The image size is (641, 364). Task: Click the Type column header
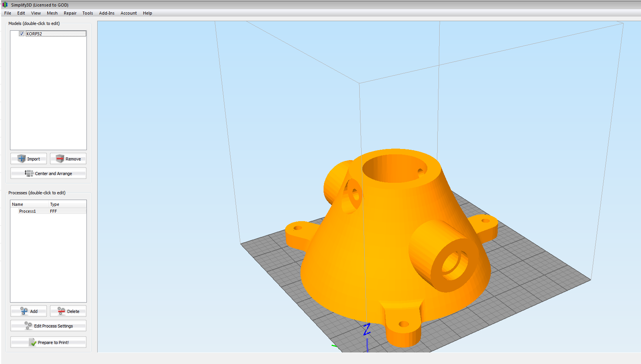coord(55,204)
